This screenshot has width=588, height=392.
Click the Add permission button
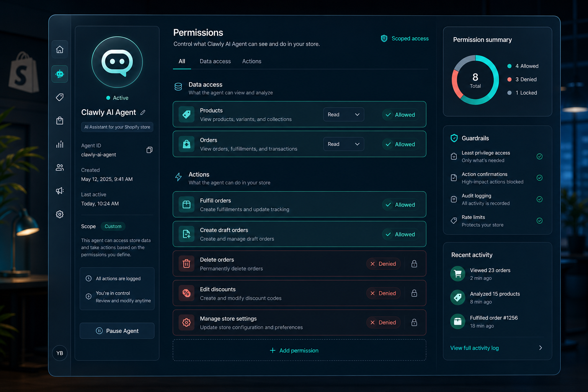(x=299, y=350)
